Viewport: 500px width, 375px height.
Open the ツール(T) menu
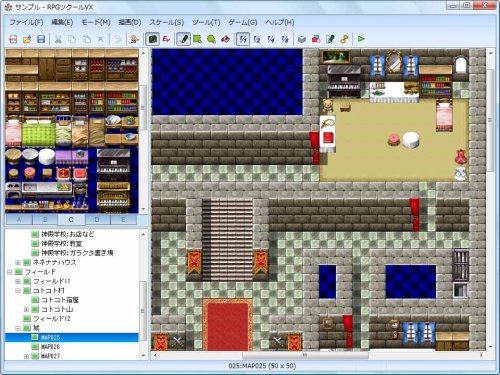coord(206,22)
